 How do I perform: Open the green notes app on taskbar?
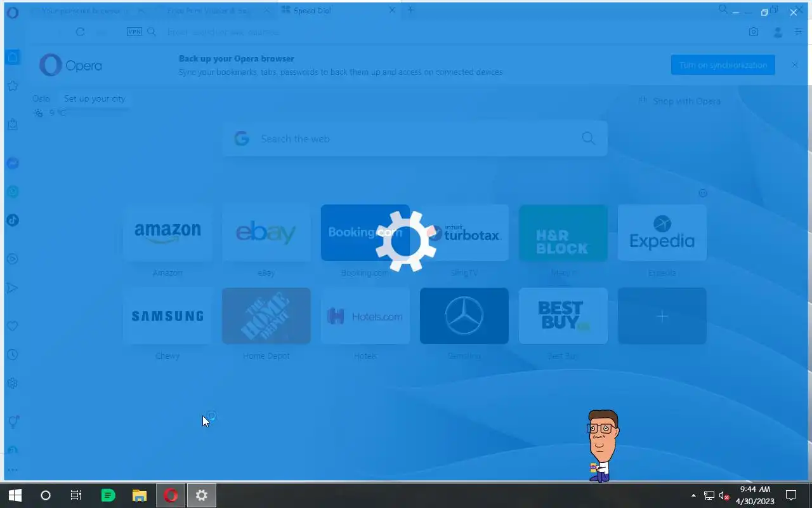pos(108,495)
